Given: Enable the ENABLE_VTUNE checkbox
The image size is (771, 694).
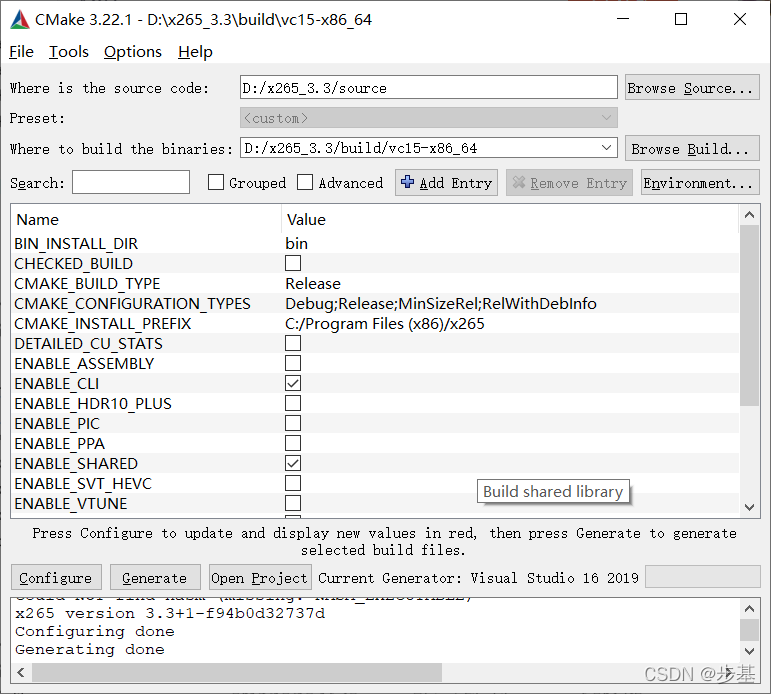Looking at the screenshot, I should click(x=293, y=503).
